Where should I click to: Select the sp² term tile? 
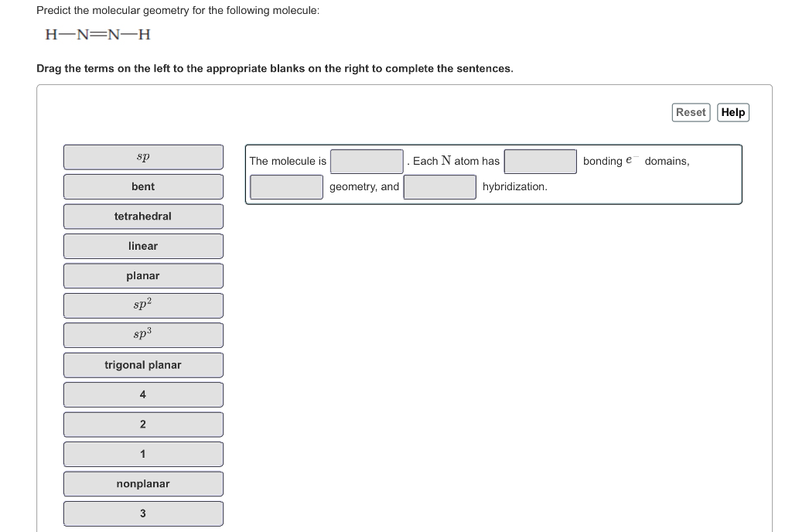pos(143,305)
